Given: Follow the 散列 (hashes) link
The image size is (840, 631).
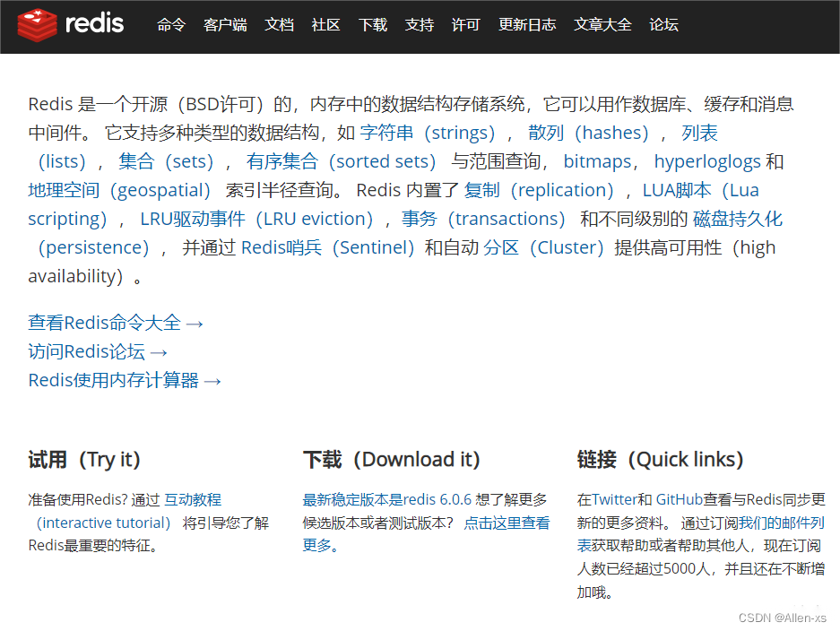Looking at the screenshot, I should click(589, 133).
